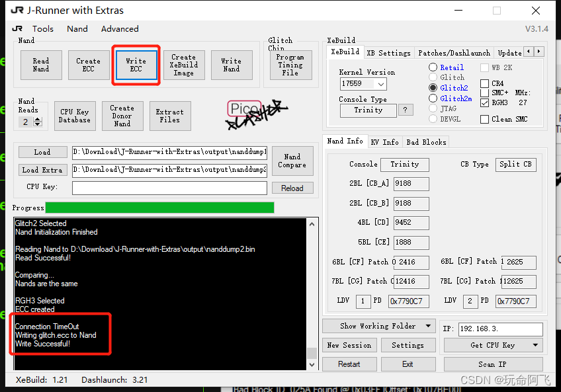
Task: Click the CPU Key input field
Action: pyautogui.click(x=169, y=188)
